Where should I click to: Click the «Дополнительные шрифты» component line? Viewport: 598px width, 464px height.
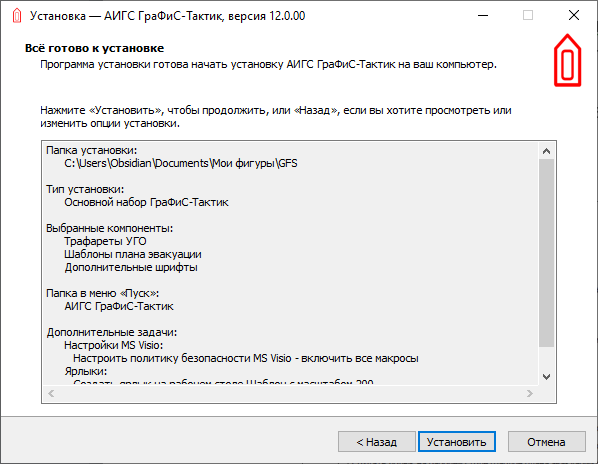[x=131, y=267]
